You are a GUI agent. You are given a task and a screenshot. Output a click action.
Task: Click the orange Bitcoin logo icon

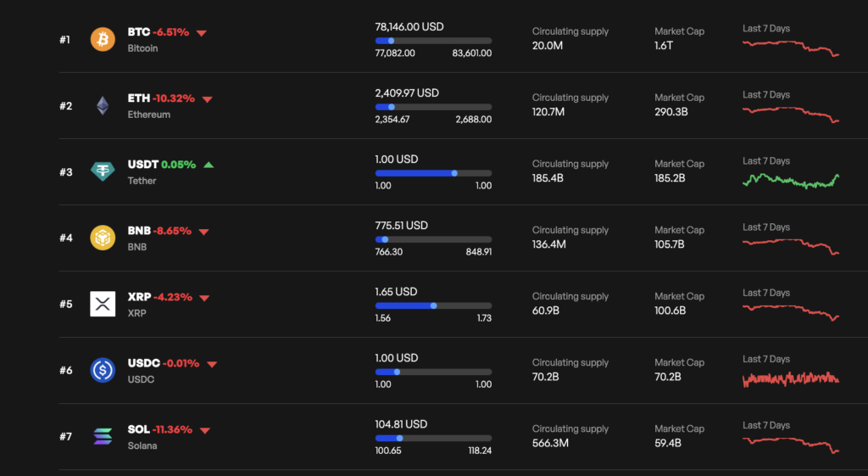click(x=103, y=40)
